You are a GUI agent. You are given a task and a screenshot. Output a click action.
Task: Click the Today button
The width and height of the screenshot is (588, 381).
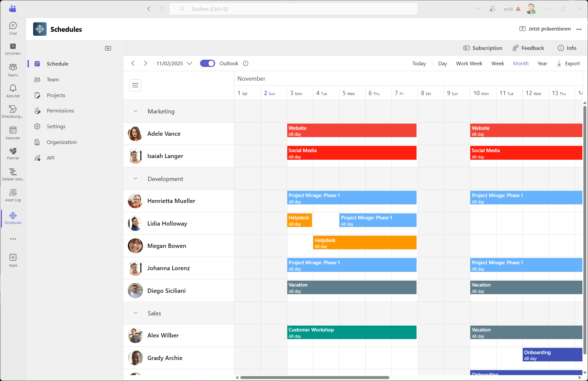419,64
